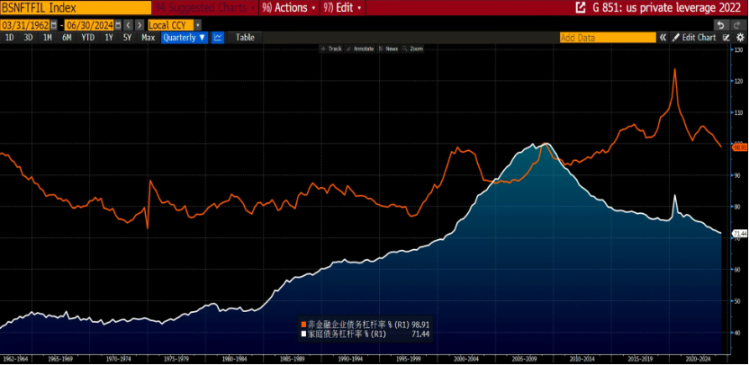Select the line chart view icon
This screenshot has width=749, height=365.
(217, 37)
